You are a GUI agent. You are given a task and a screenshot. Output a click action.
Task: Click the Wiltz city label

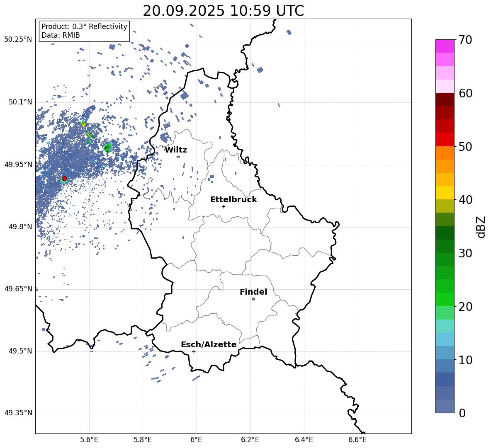[176, 150]
